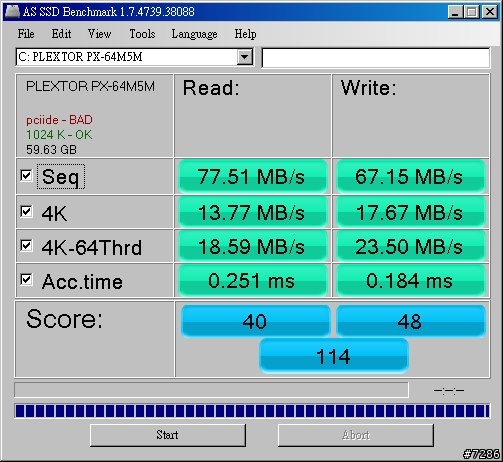The image size is (503, 462).
Task: Maximize the AS SSD Benchmark window
Action: coord(472,12)
